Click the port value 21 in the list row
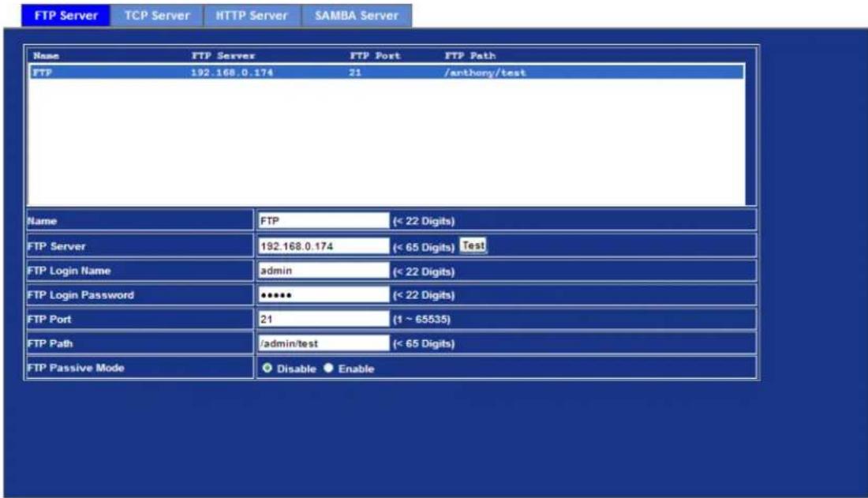Viewport: 868px width, 498px height. click(355, 73)
